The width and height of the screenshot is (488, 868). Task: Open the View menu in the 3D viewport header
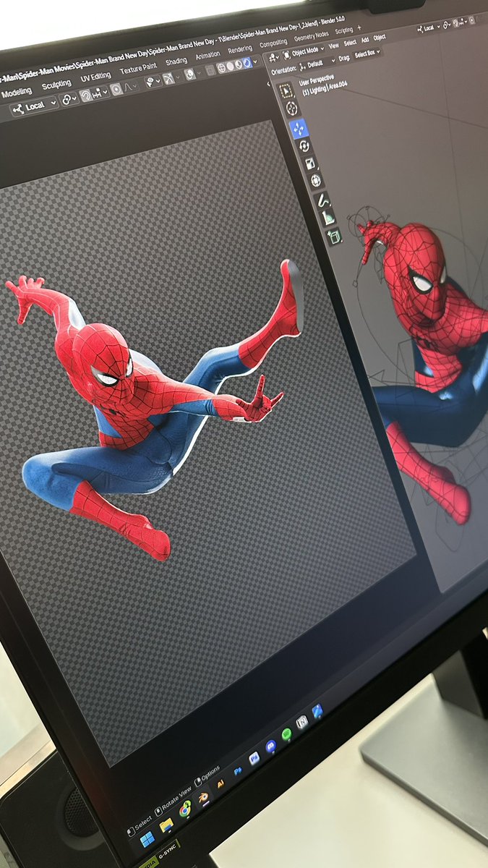pyautogui.click(x=334, y=46)
